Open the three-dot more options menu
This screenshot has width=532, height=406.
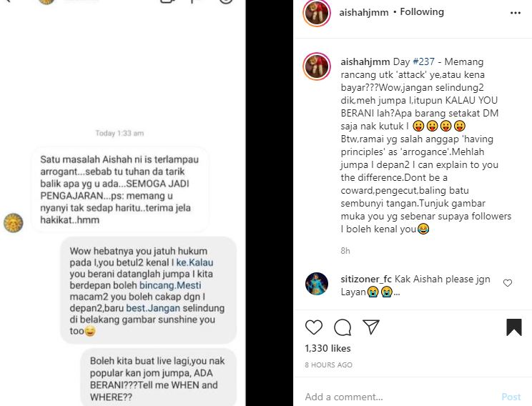pyautogui.click(x=516, y=13)
